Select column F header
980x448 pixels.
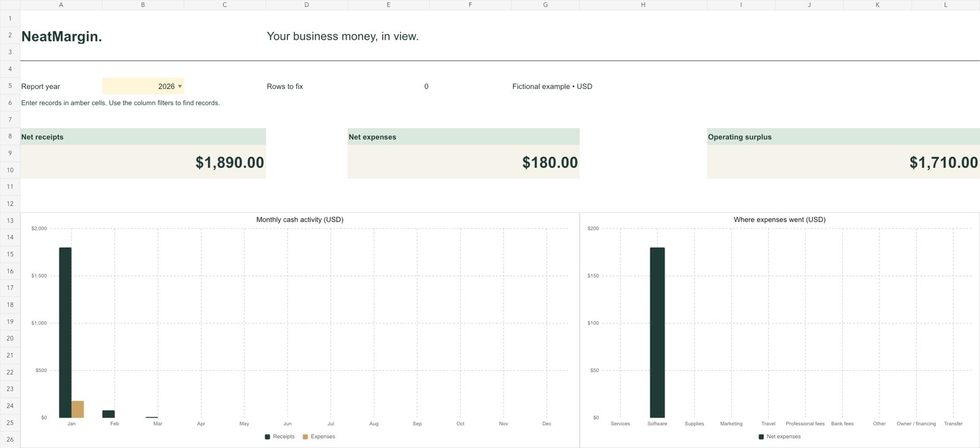click(x=470, y=5)
